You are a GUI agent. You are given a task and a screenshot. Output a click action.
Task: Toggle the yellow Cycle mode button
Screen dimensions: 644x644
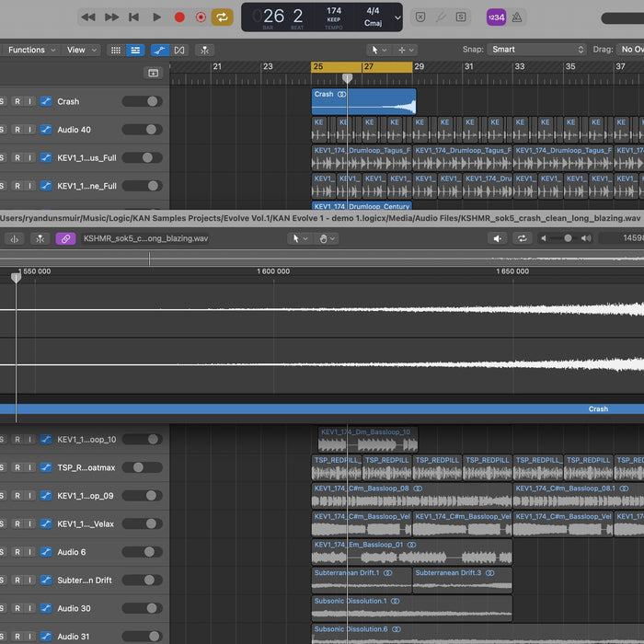223,17
